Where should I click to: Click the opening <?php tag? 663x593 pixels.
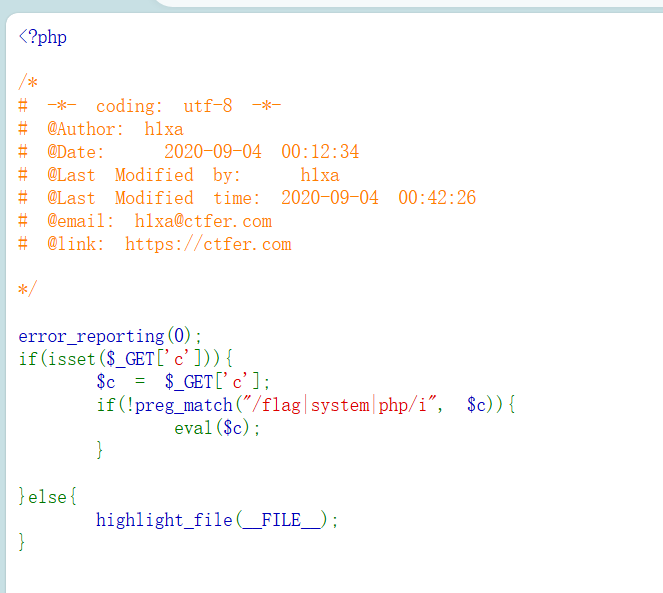(x=42, y=38)
